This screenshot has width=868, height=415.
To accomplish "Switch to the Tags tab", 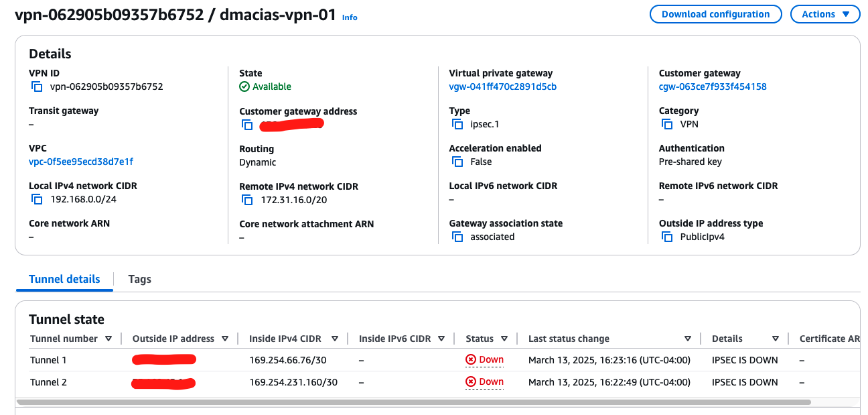I will 139,279.
